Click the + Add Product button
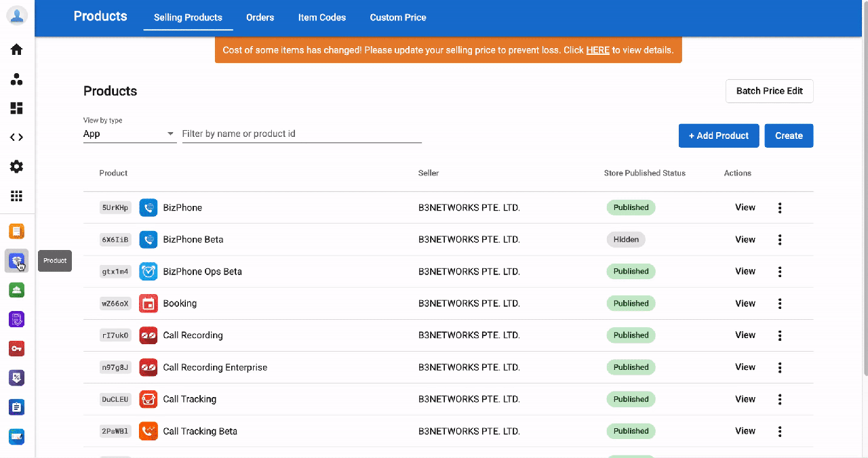 [719, 136]
